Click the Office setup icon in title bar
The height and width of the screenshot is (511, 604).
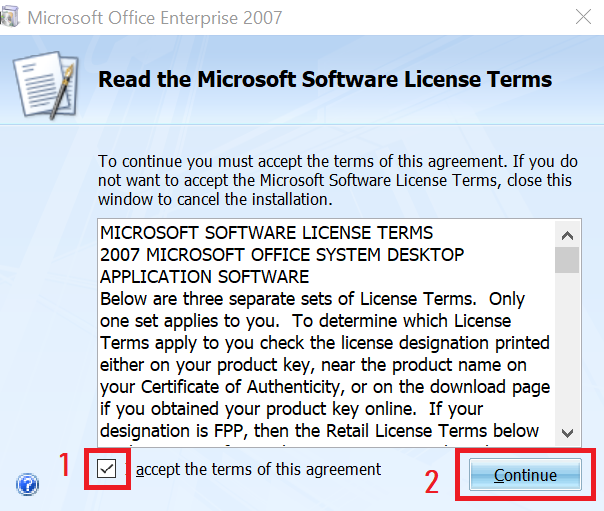(x=9, y=17)
